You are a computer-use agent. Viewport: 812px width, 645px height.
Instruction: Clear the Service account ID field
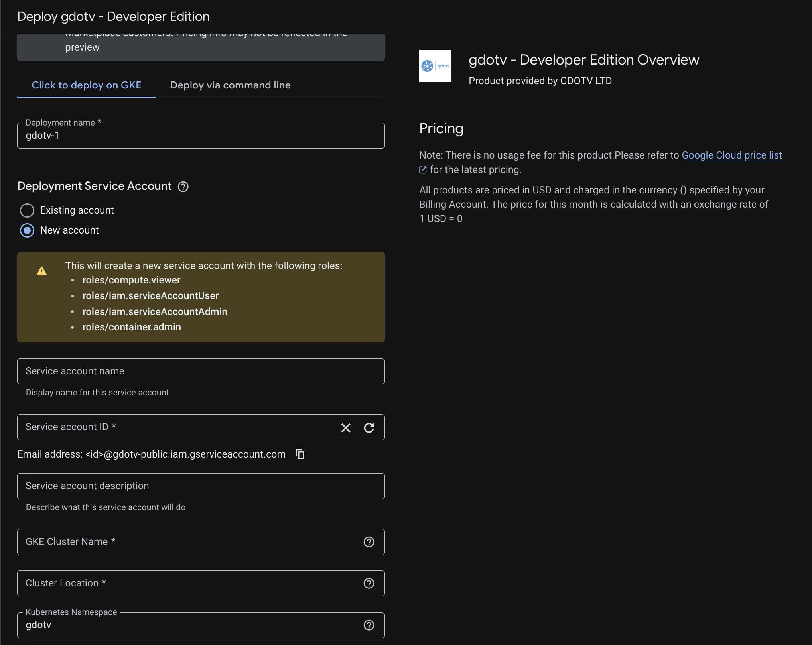pos(345,427)
